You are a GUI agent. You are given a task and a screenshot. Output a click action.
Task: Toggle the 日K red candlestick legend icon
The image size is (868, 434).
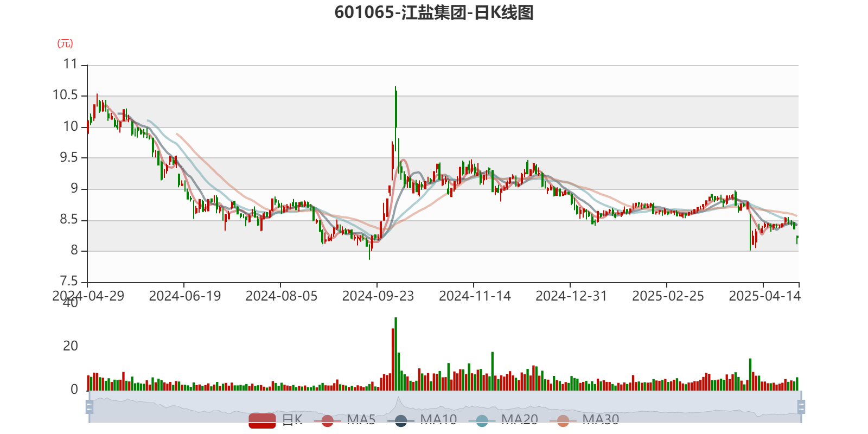pos(262,420)
